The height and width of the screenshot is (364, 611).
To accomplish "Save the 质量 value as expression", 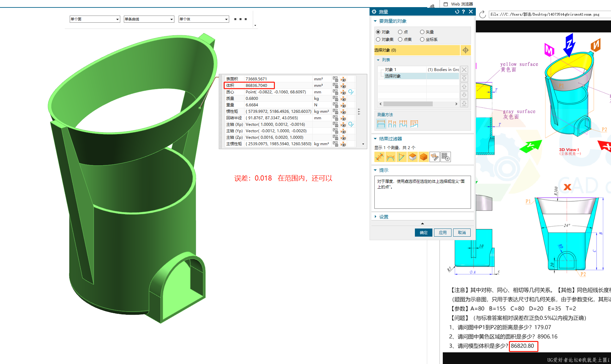I will coord(335,99).
